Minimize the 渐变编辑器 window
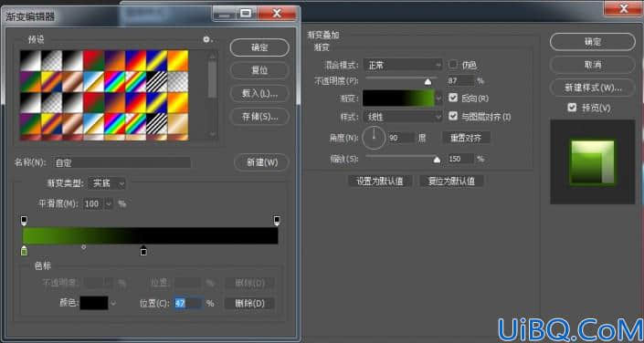Viewport: 644px width, 343px height. click(224, 15)
